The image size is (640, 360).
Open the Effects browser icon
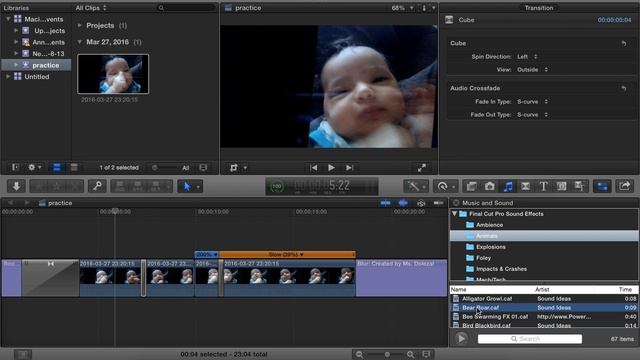click(x=471, y=187)
